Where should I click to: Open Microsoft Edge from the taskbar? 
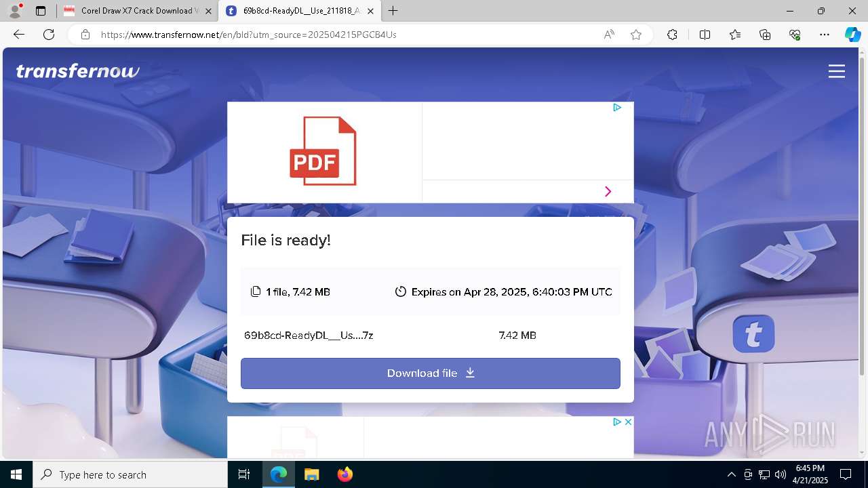coord(279,474)
